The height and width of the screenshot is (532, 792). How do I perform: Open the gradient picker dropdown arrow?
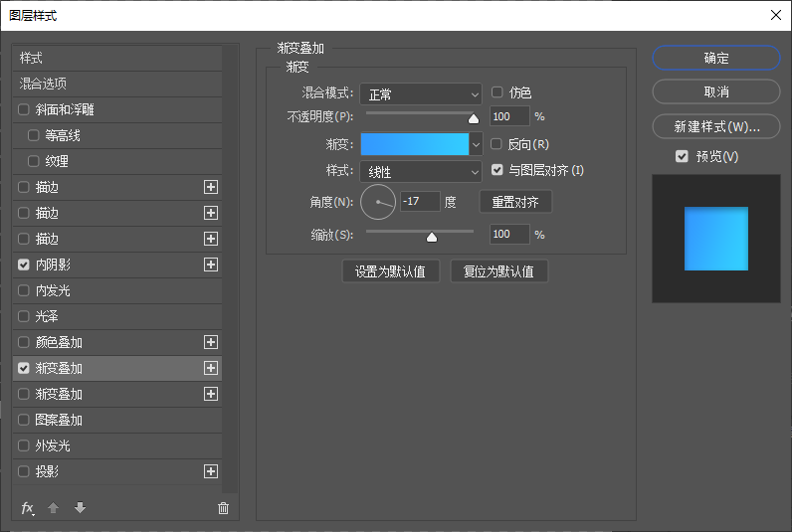476,144
